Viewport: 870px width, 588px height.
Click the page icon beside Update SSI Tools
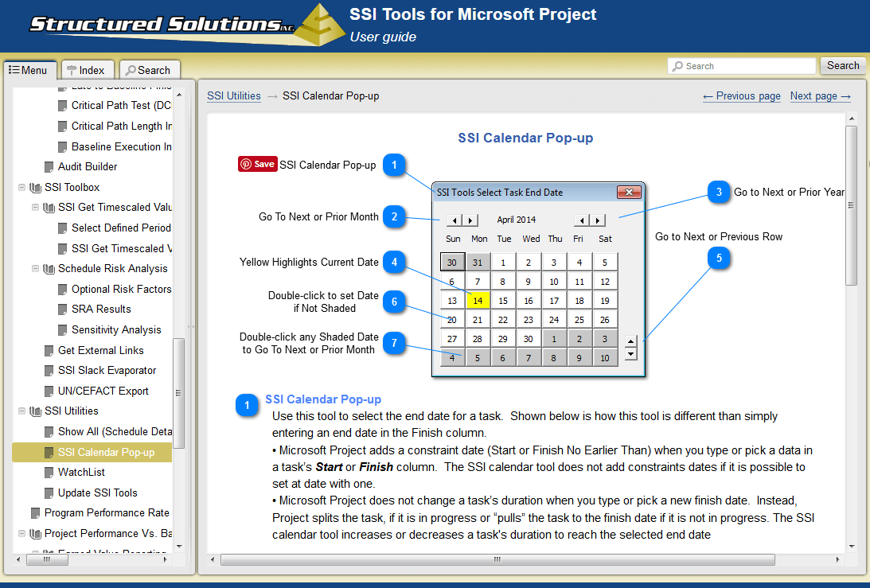pos(49,493)
